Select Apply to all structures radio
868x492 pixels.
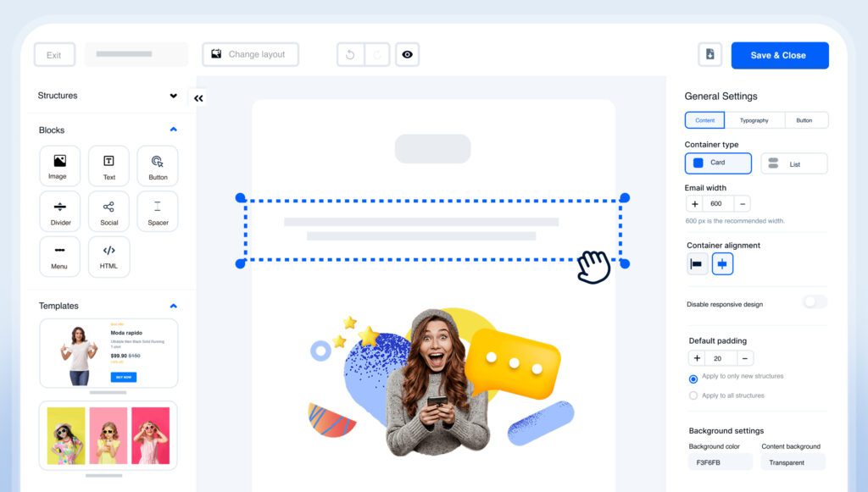click(x=693, y=395)
